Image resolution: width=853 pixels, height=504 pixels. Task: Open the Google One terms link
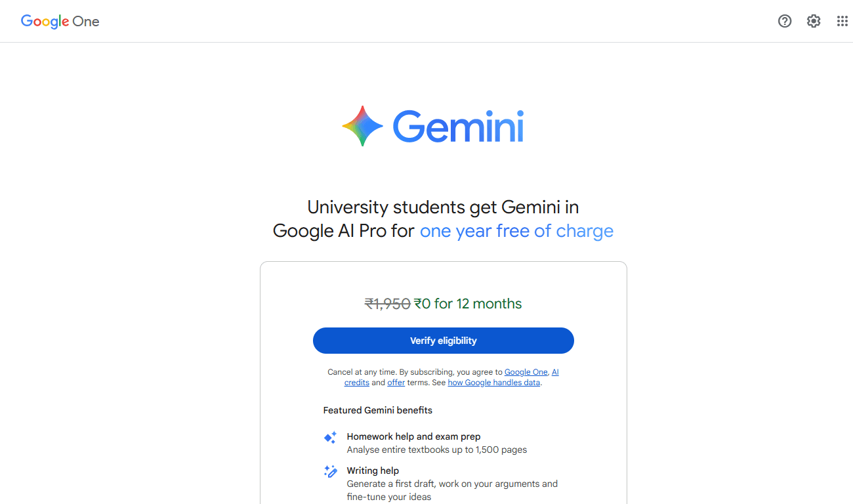coord(526,372)
